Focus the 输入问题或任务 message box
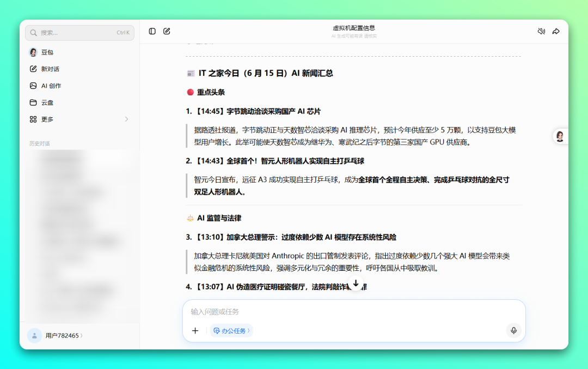Viewport: 588px width, 369px height. point(354,312)
